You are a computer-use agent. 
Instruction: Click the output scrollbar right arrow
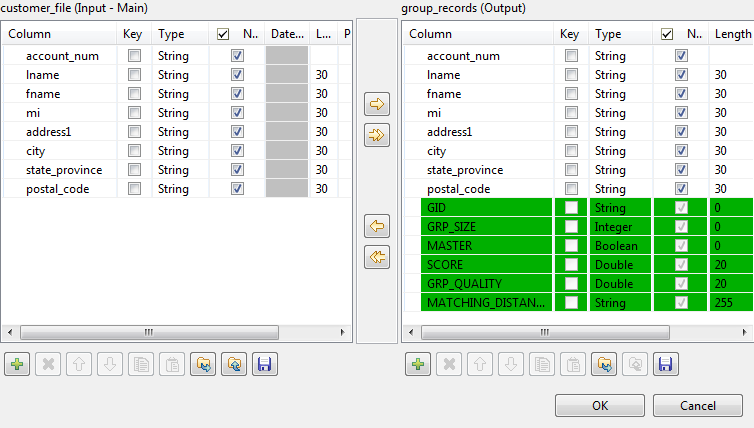744,332
